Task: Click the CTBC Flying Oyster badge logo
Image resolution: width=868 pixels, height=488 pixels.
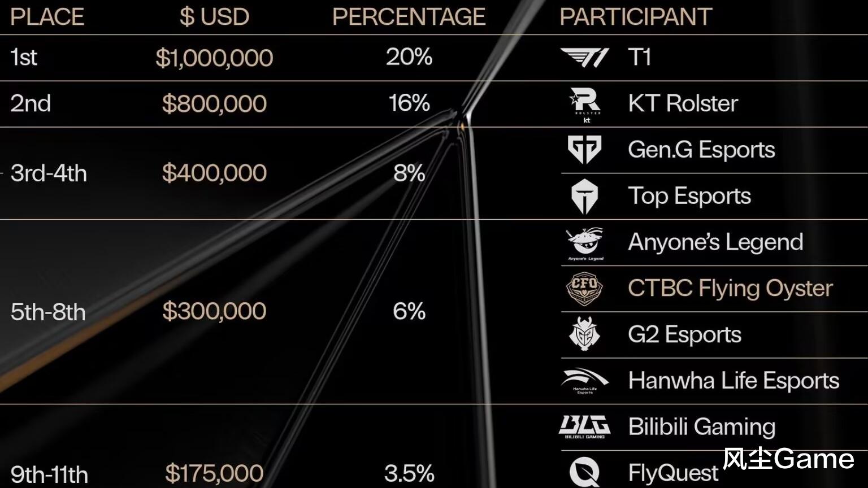Action: pos(584,289)
